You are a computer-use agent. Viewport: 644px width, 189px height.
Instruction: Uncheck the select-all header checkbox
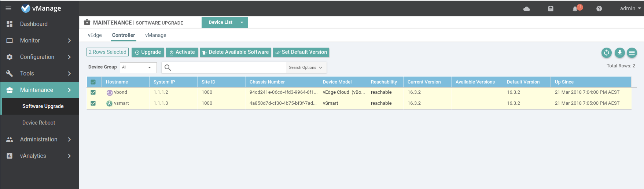click(93, 82)
